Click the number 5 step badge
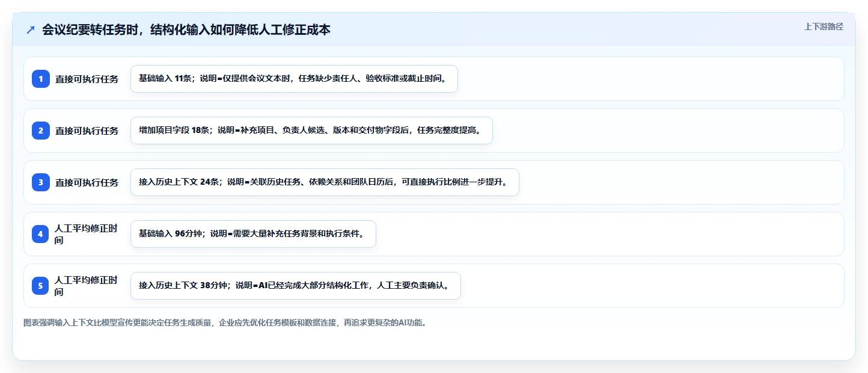Image resolution: width=868 pixels, height=373 pixels. point(41,286)
